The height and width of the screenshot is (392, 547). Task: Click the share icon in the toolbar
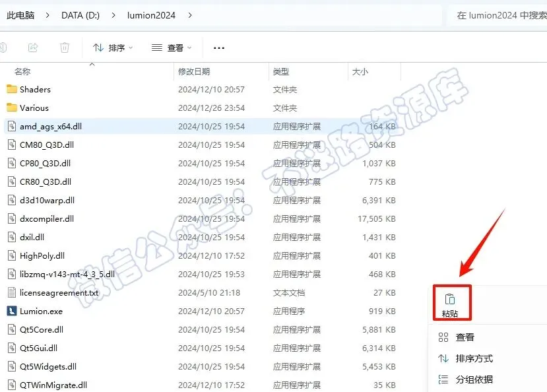coord(33,48)
